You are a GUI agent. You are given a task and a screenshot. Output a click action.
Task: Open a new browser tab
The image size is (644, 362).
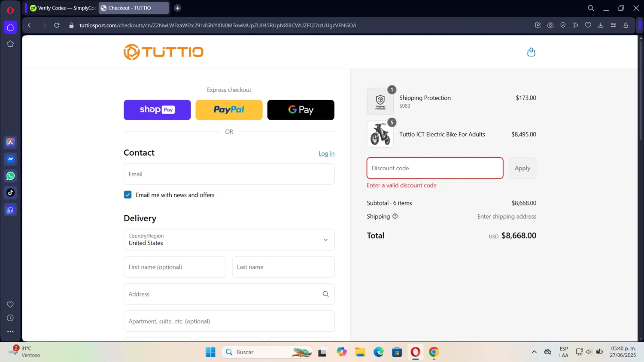[x=178, y=8]
